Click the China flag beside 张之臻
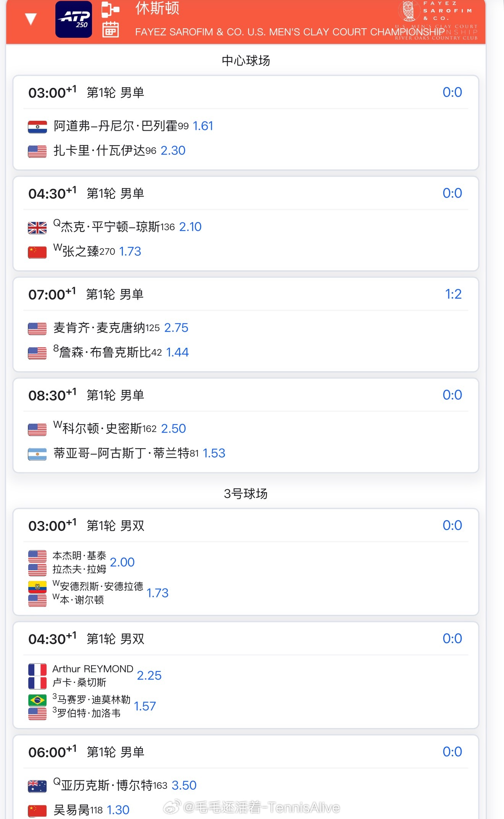The width and height of the screenshot is (504, 819). click(37, 252)
